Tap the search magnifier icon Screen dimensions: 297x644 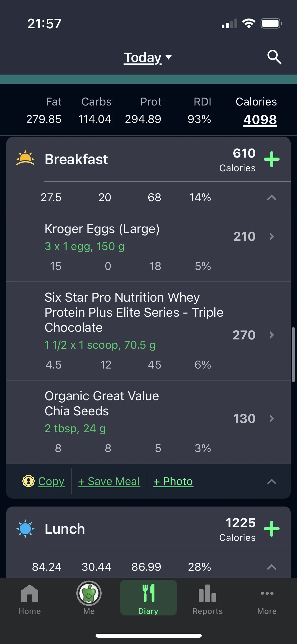click(x=274, y=57)
